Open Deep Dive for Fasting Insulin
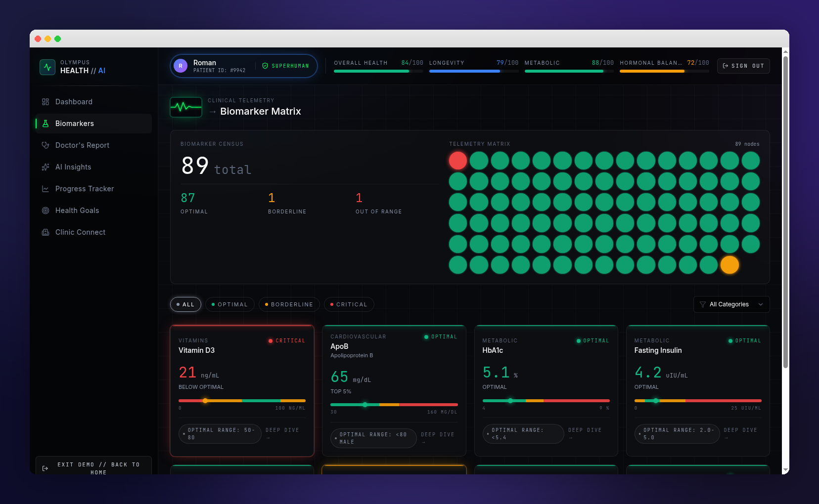 (x=740, y=434)
